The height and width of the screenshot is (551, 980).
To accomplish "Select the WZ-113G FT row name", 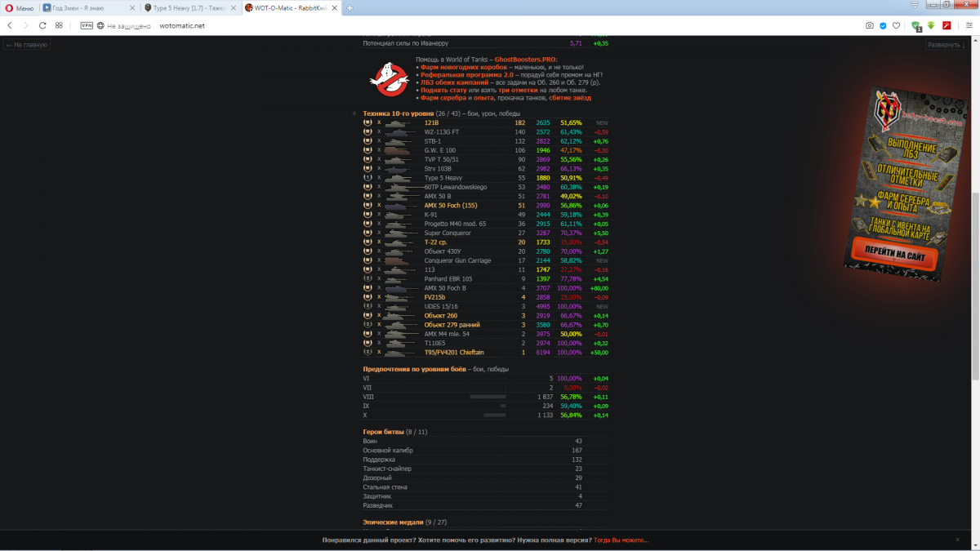I will (x=442, y=131).
